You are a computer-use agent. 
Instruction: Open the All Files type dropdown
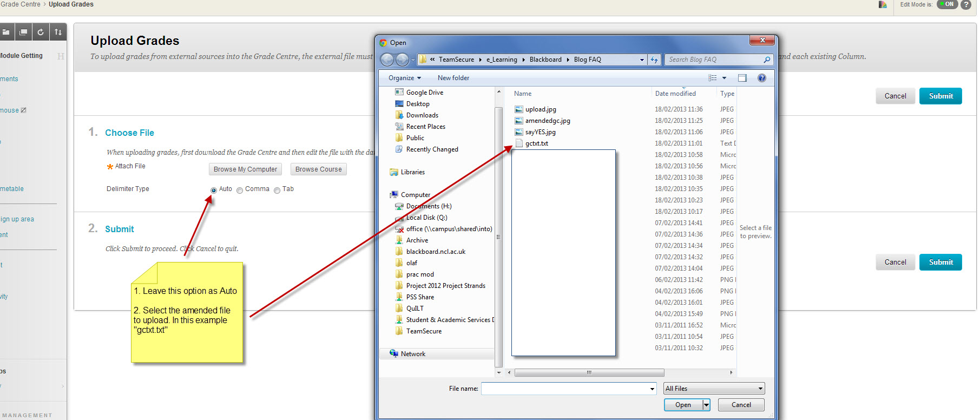tap(714, 389)
